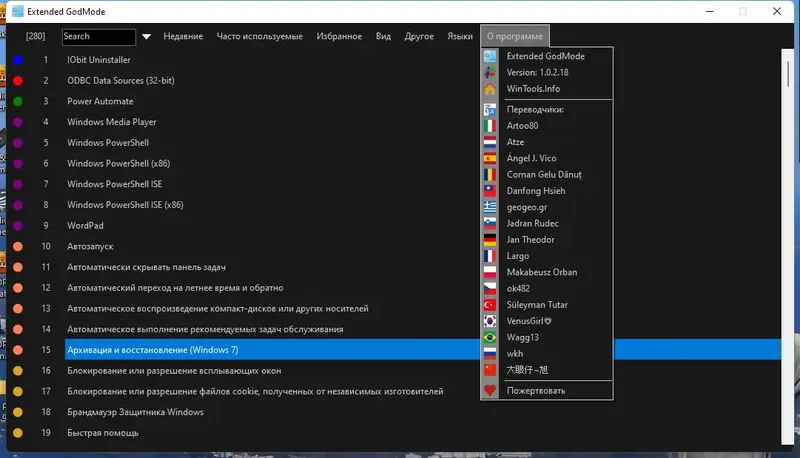This screenshot has width=800, height=458.
Task: Click the Italian flag icon beside Artoo80
Action: click(x=490, y=125)
